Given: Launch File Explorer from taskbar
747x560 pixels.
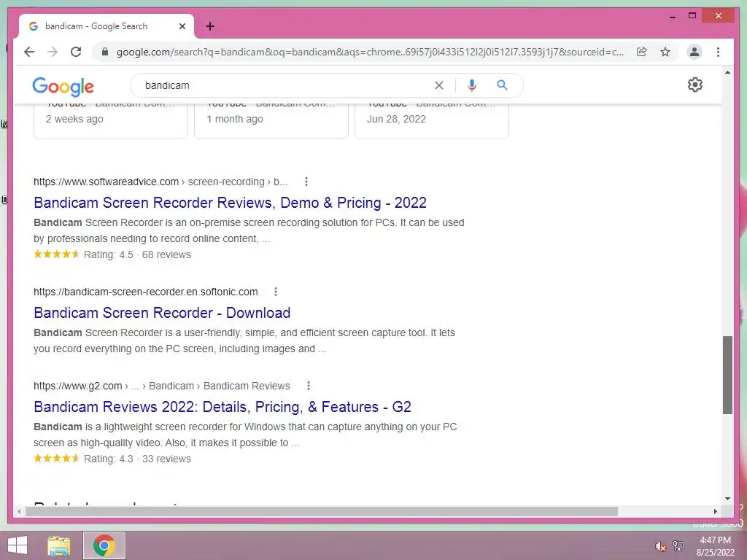Looking at the screenshot, I should [59, 545].
